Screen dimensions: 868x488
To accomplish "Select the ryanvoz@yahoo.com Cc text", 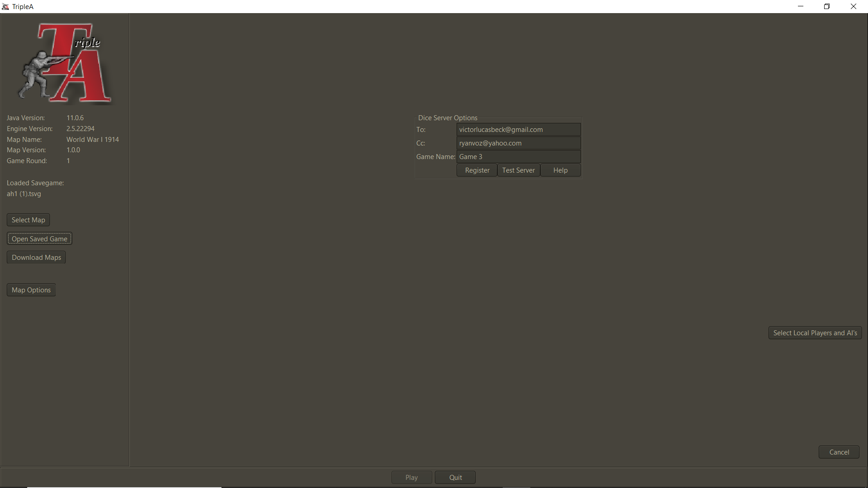I will pos(490,143).
